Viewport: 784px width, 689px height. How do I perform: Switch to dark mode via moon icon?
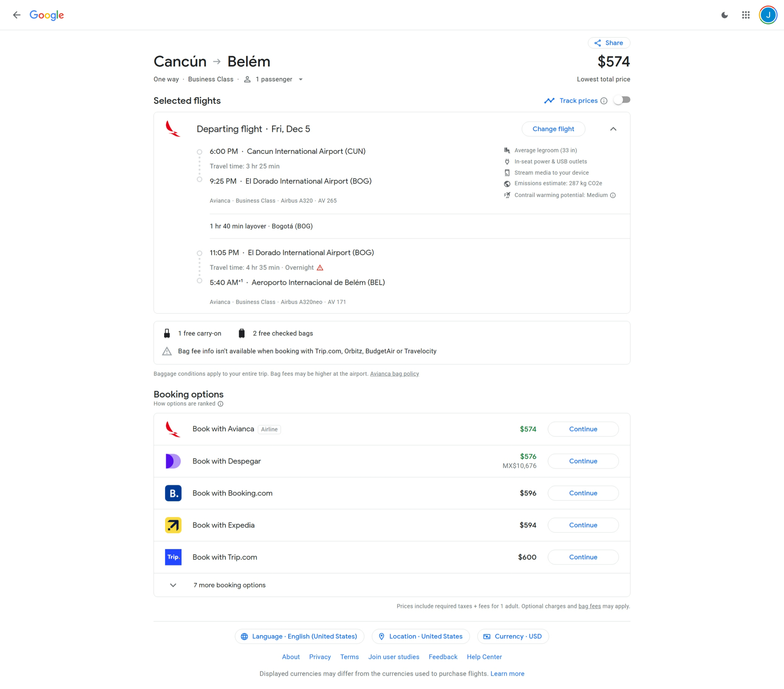(x=724, y=15)
